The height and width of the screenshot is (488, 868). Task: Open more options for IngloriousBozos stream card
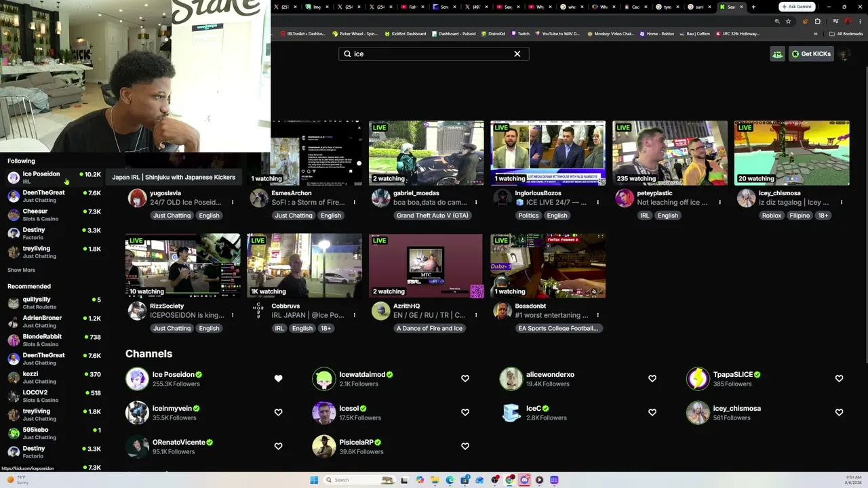[597, 202]
